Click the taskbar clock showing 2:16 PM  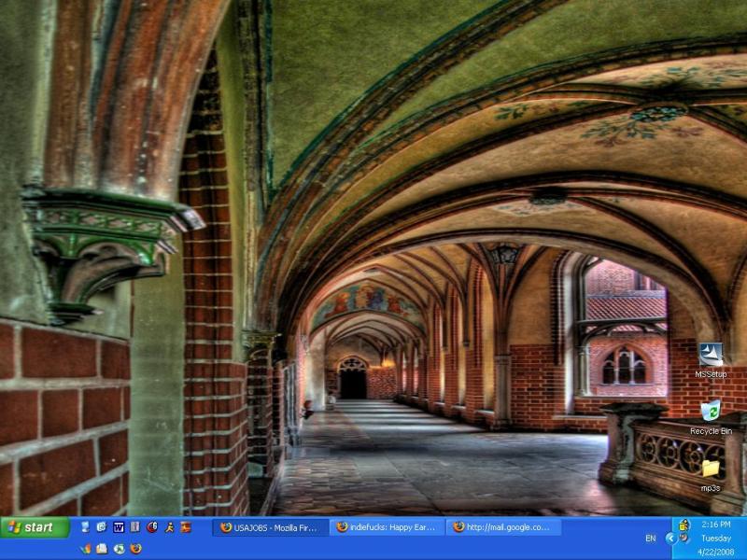pyautogui.click(x=715, y=525)
